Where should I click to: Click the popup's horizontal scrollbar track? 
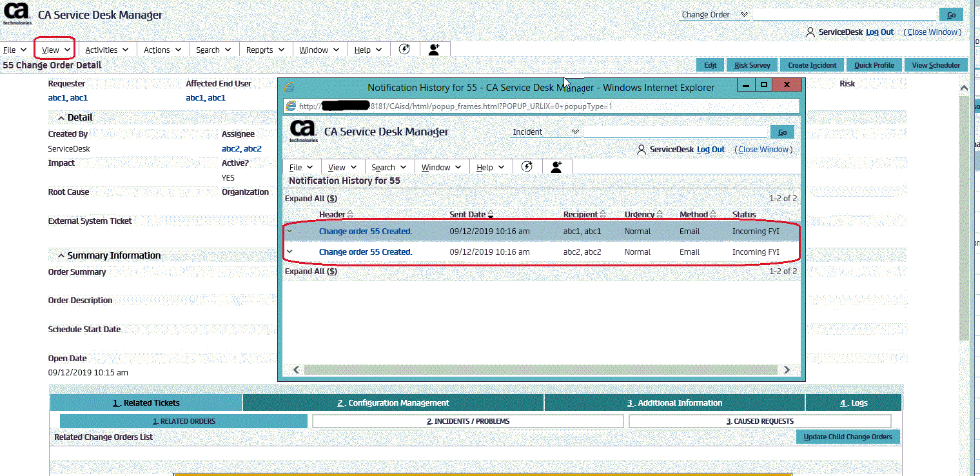coord(540,370)
